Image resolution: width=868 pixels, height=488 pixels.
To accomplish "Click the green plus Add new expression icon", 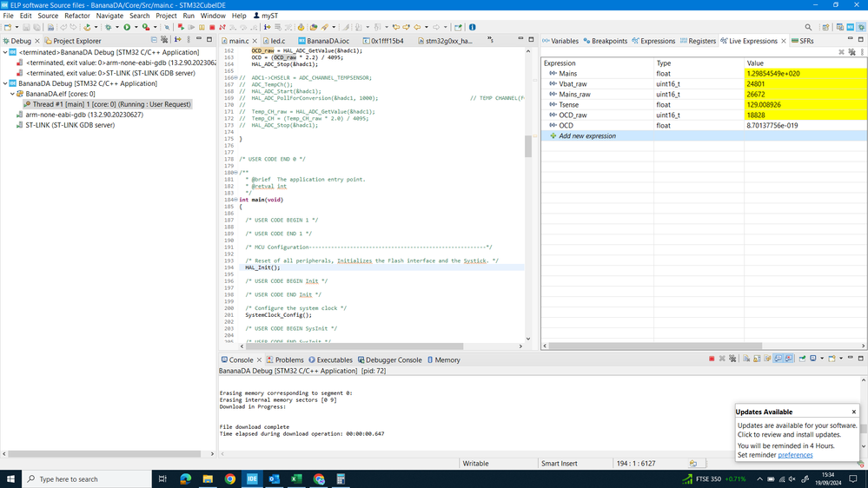I will pos(553,136).
